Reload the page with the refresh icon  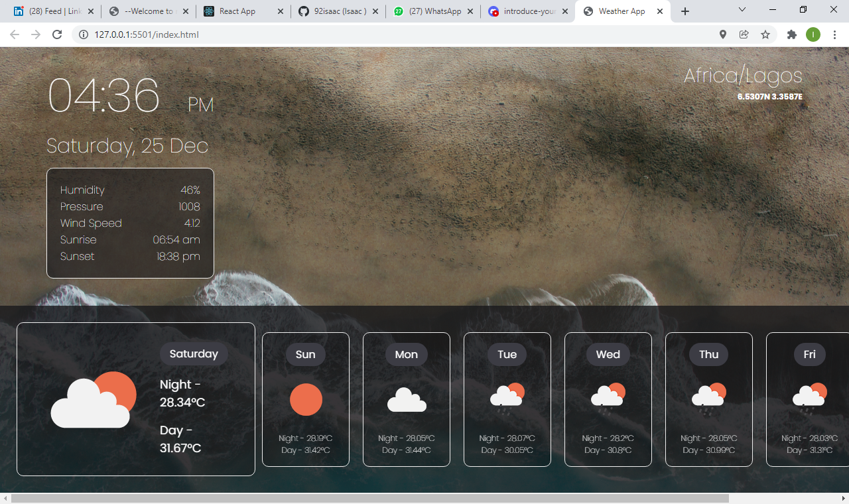[57, 34]
